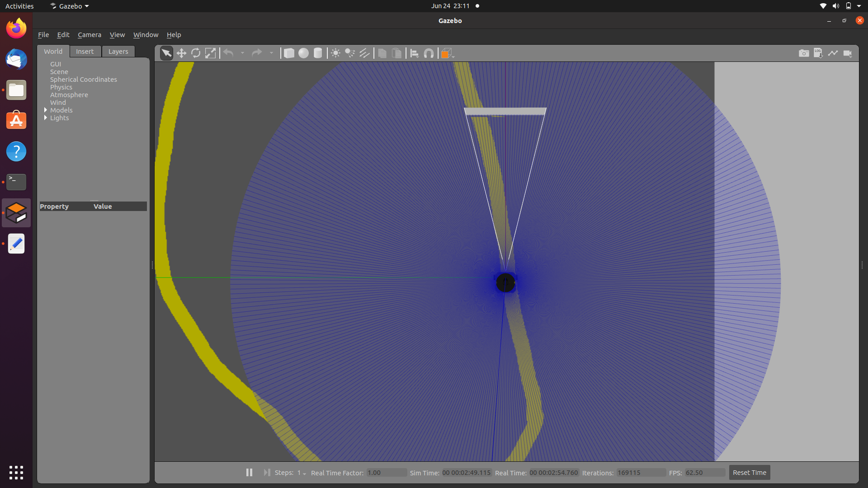Open the Help menu
This screenshot has width=868, height=488.
click(x=174, y=35)
